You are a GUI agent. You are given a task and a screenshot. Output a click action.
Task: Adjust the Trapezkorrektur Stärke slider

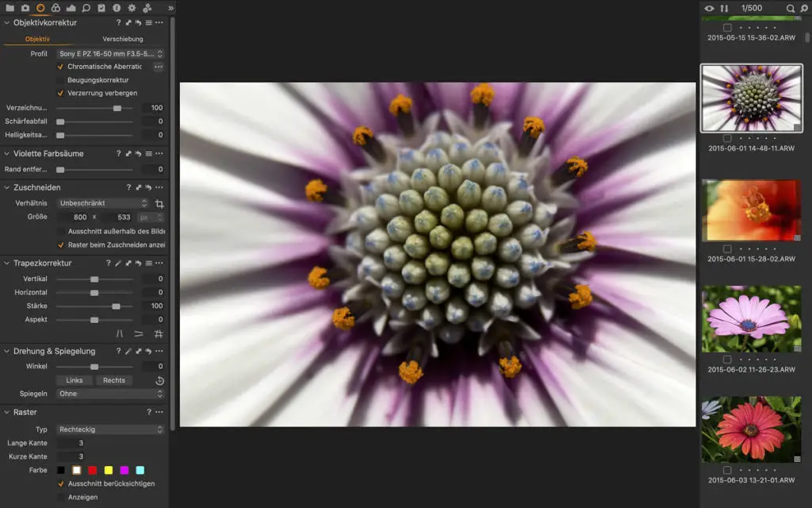(x=94, y=306)
